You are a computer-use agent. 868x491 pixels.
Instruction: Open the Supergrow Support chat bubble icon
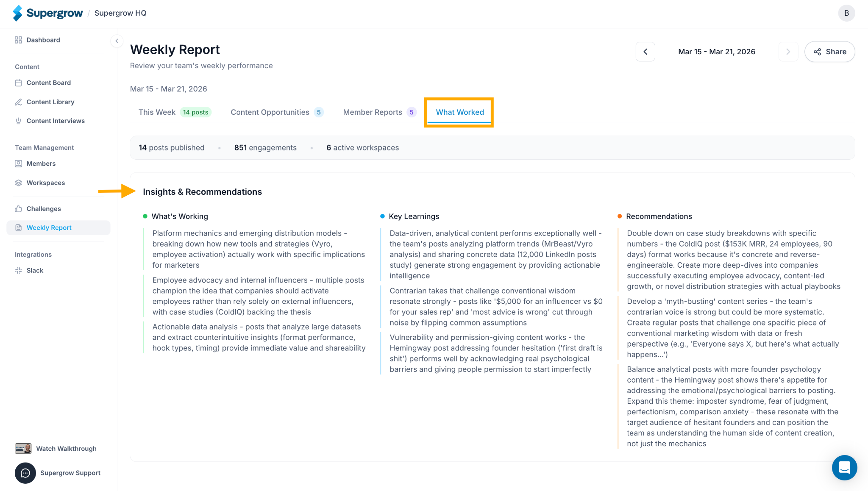click(x=25, y=473)
